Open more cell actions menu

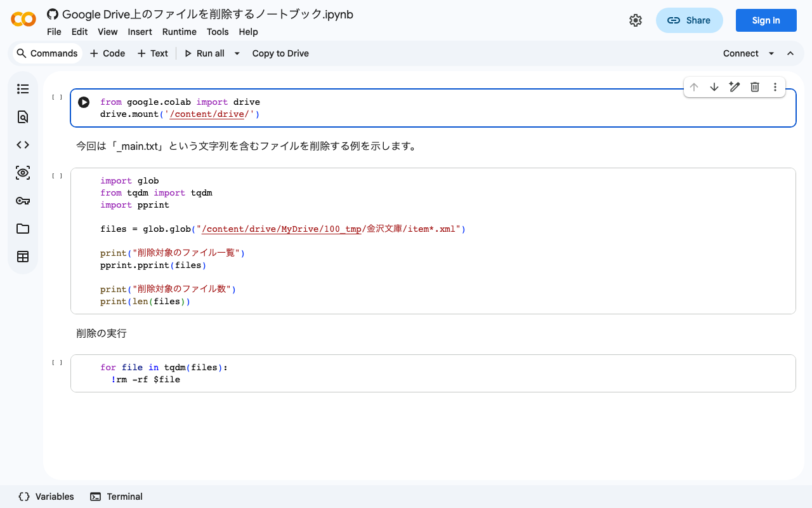coord(775,87)
